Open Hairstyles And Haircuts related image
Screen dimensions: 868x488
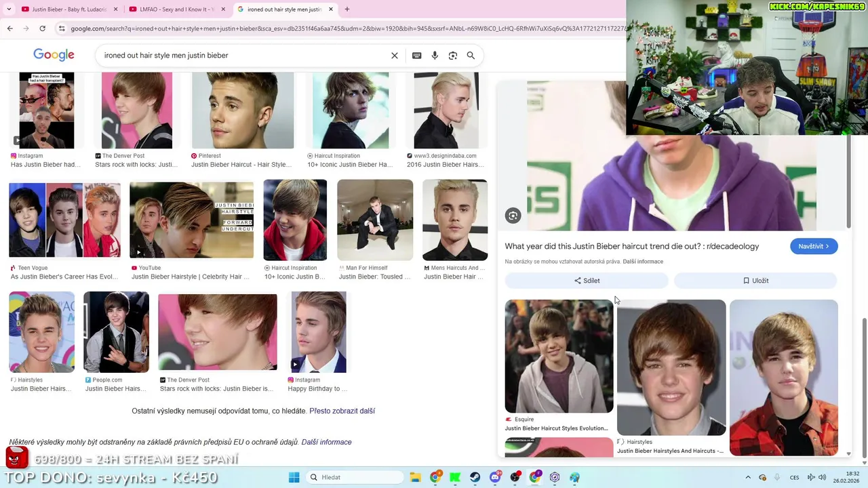(671, 367)
